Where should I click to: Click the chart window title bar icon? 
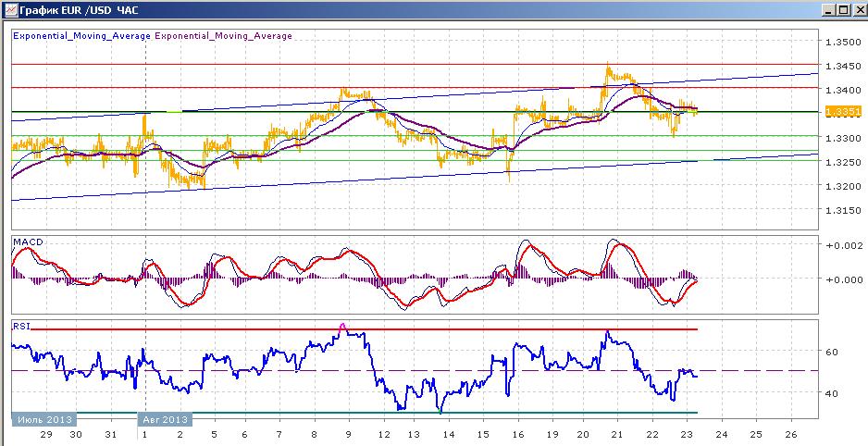[10, 10]
